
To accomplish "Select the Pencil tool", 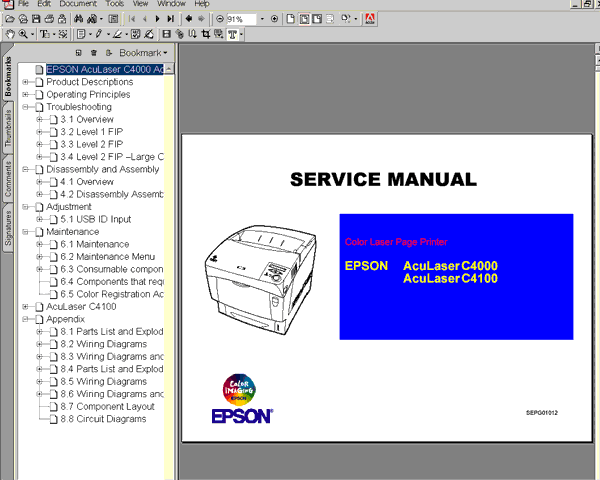I will pos(99,34).
